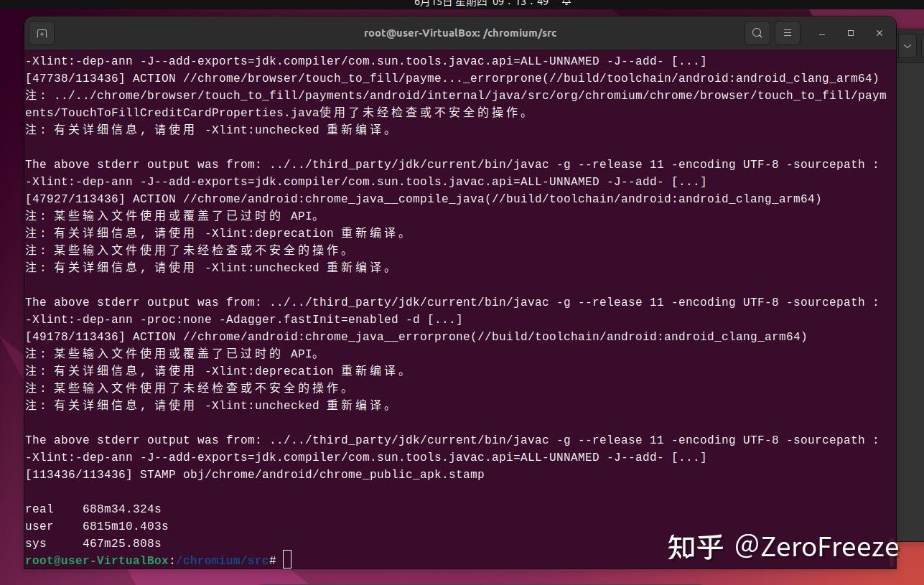Expand the chevron dropdown on the background window
The height and width of the screenshot is (585, 924).
point(907,46)
